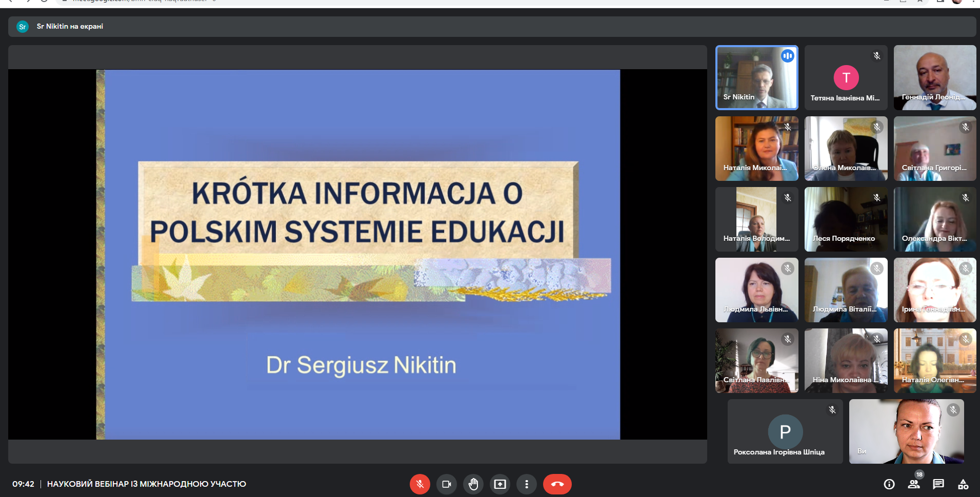
Task: Open the chat messages panel
Action: 938,484
